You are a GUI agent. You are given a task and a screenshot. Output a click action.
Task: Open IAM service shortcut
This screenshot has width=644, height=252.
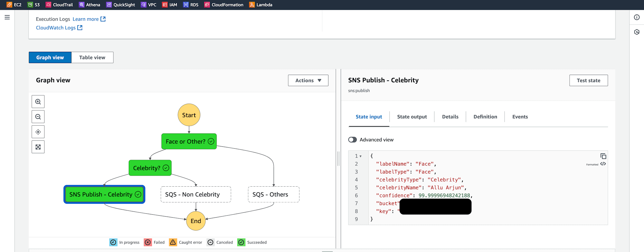coord(170,5)
